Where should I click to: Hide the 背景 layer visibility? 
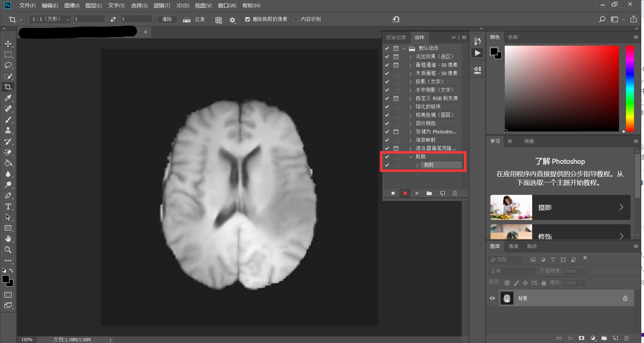(492, 298)
